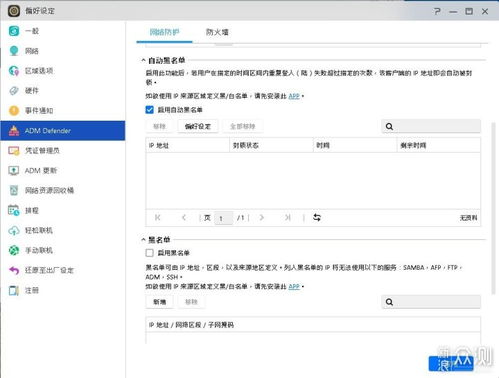Open the ADM 更新 update icon
499x378 pixels.
[14, 170]
